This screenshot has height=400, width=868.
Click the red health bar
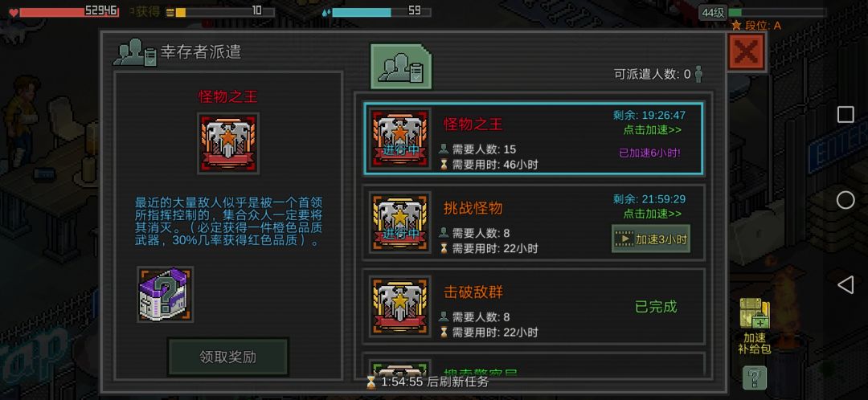pos(69,12)
